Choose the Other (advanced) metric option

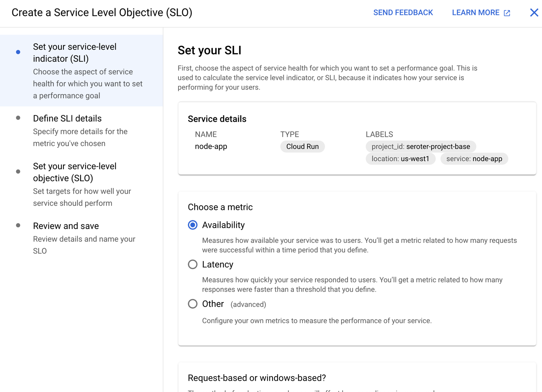point(193,304)
